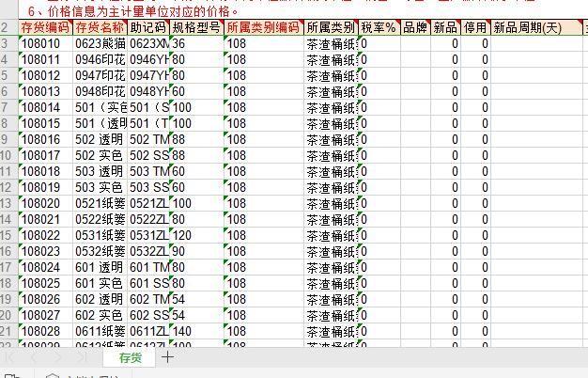Select the 所属类别编码 header cell
This screenshot has width=588, height=378.
tap(264, 27)
